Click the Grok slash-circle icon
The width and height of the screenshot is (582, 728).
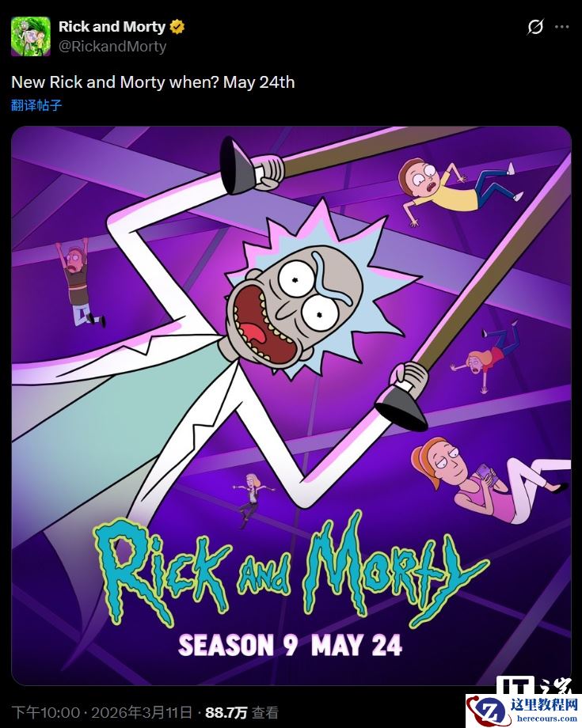click(x=535, y=27)
